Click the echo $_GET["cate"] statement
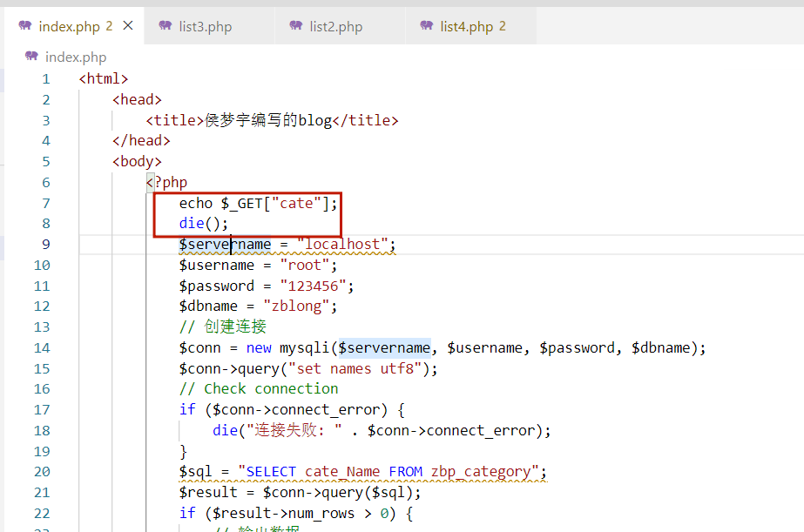 point(258,204)
